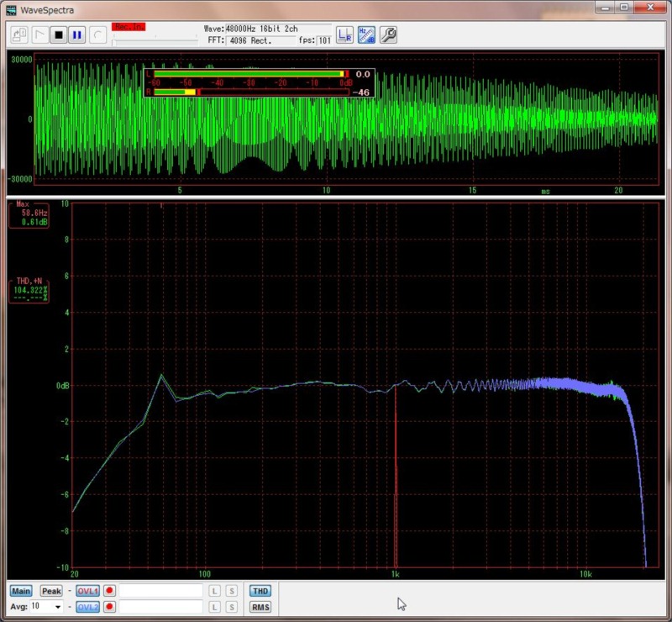Click the RMS button
Image resolution: width=672 pixels, height=622 pixels.
[x=260, y=607]
